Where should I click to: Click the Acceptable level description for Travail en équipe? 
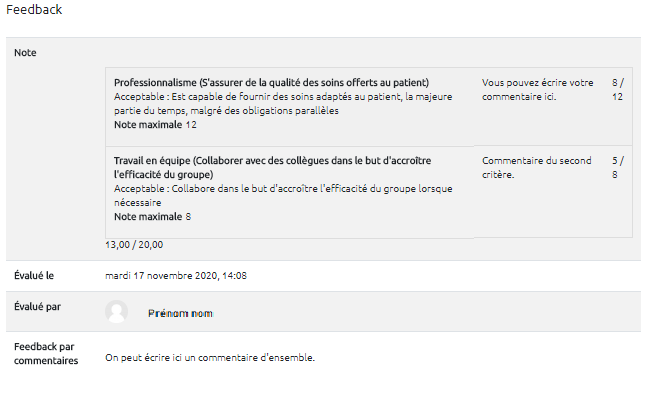coord(283,196)
